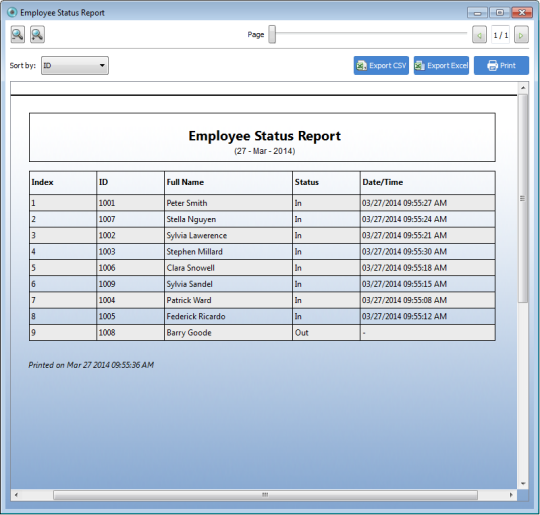Click the Employee Status Report window icon

click(12, 12)
